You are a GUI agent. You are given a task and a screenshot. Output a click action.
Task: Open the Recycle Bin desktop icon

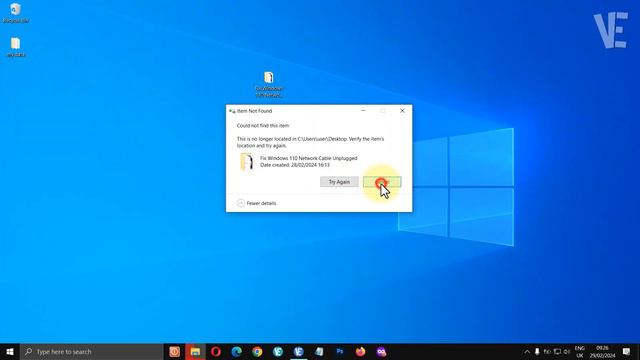[16, 13]
